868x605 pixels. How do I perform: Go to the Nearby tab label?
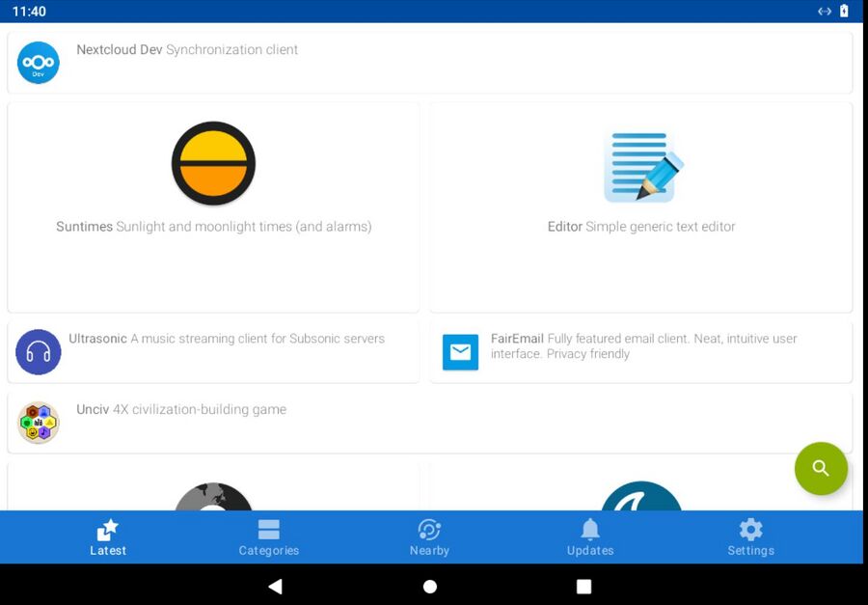pyautogui.click(x=429, y=550)
